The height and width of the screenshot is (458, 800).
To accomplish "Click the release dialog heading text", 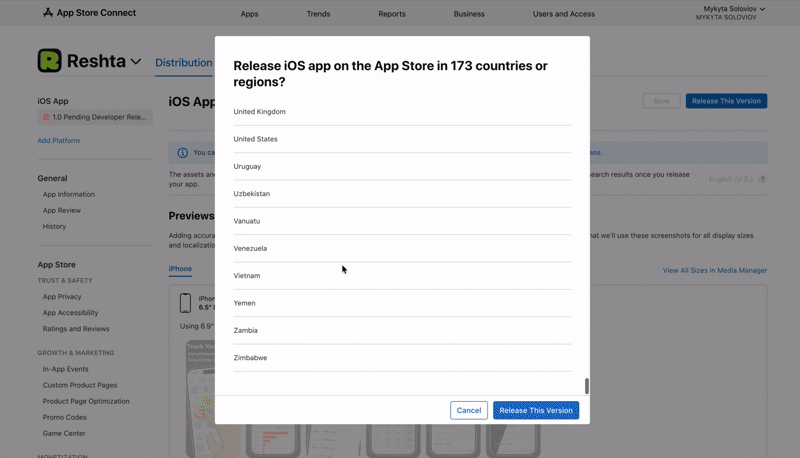I will (x=390, y=73).
